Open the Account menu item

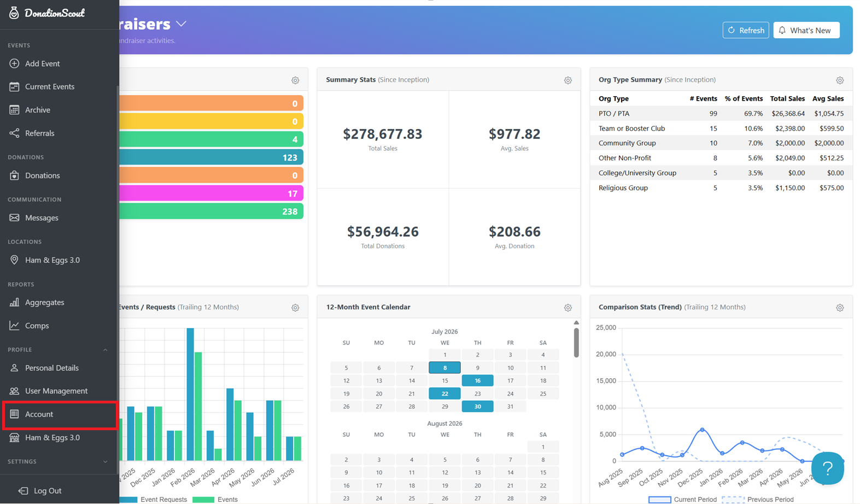60,414
